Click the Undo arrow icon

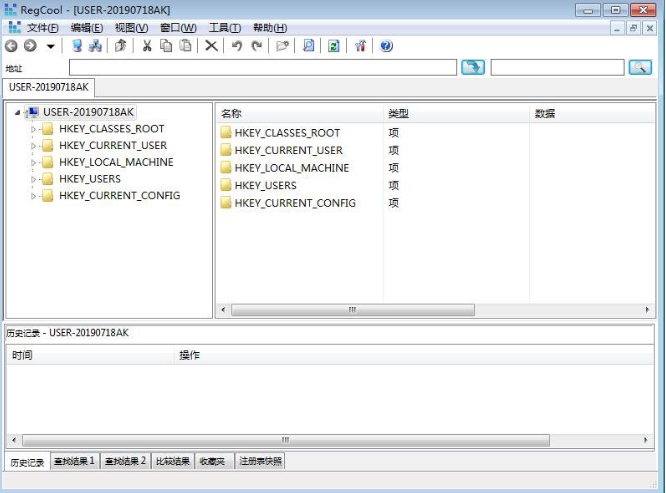[x=237, y=46]
